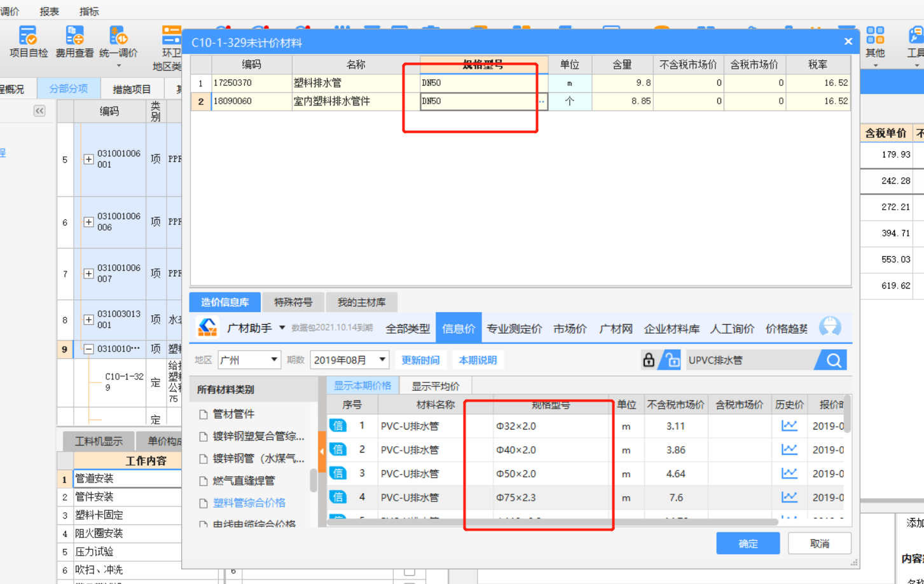Viewport: 924px width, 584px height.
Task: Open the 统一调价 dropdown arrow
Action: coord(118,65)
